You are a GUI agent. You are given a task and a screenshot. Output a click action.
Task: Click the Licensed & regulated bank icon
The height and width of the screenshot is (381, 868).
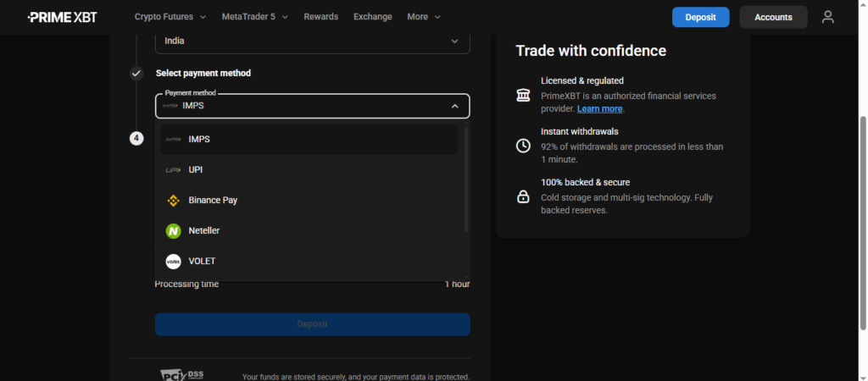(x=523, y=95)
